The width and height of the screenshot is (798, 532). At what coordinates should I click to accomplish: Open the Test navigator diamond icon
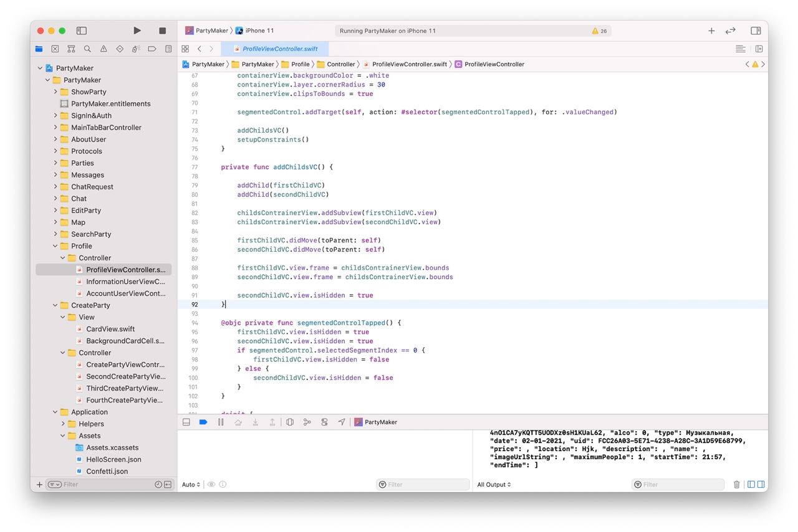coord(120,49)
